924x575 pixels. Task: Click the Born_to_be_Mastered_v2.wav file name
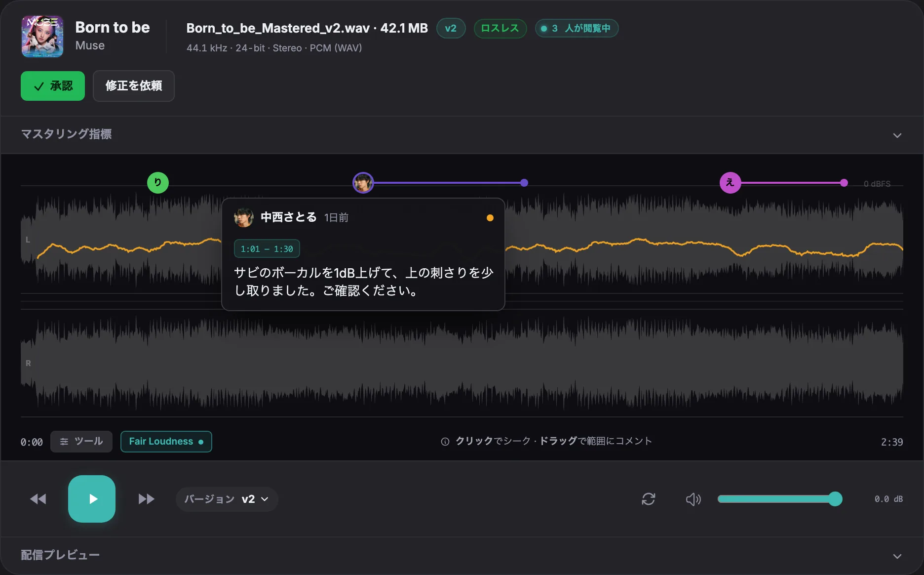tap(278, 28)
